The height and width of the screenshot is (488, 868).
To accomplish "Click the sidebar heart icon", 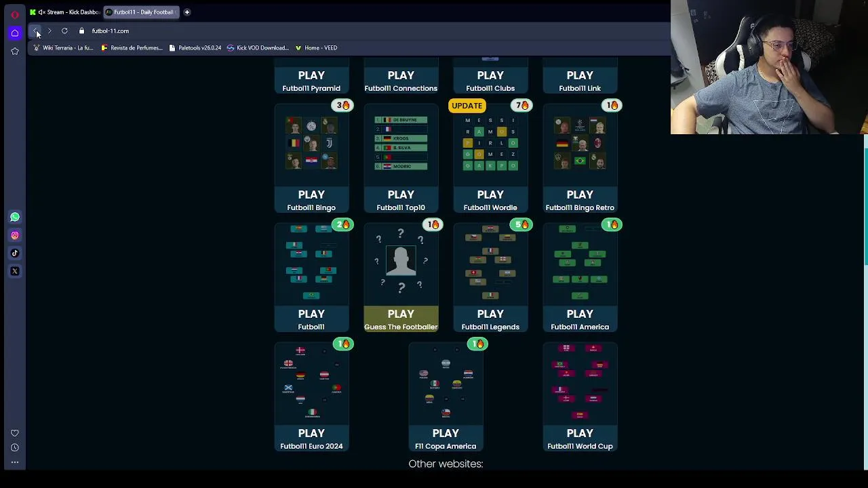I will coord(15,433).
